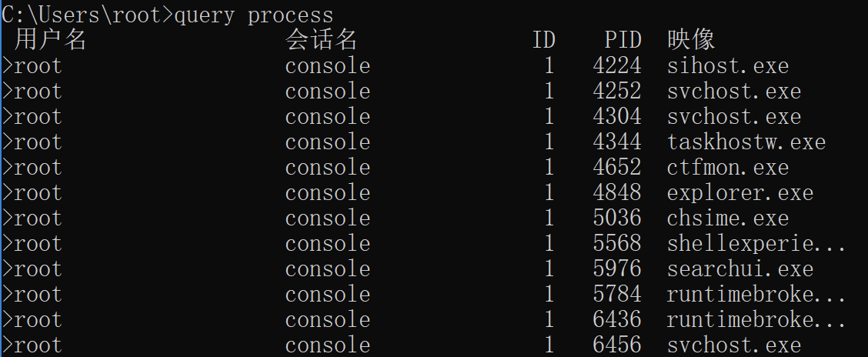Image resolution: width=868 pixels, height=357 pixels.
Task: Select the 映像 column header
Action: coord(691,40)
